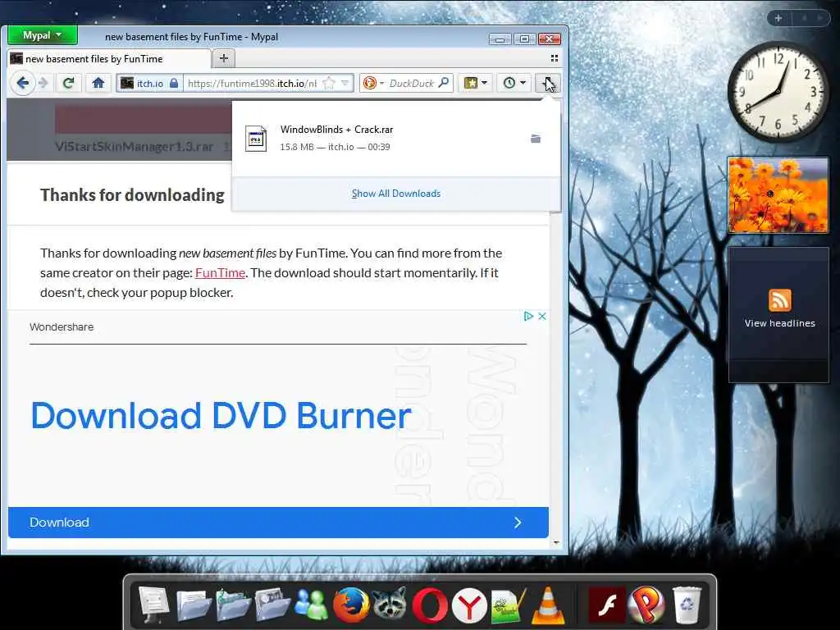
Task: Launch the Peggle P icon in dock
Action: pos(647,605)
